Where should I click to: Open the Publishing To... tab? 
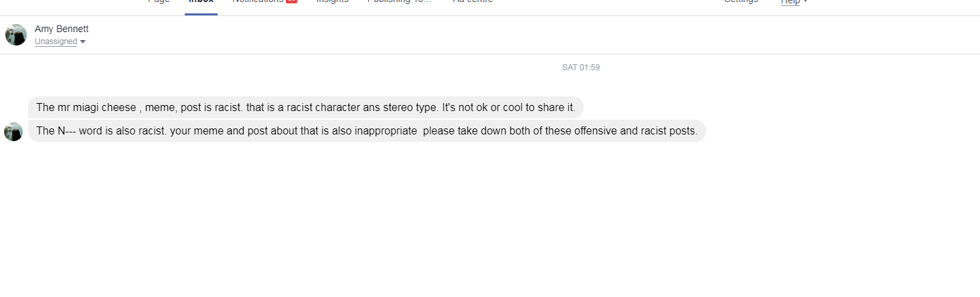point(400,1)
